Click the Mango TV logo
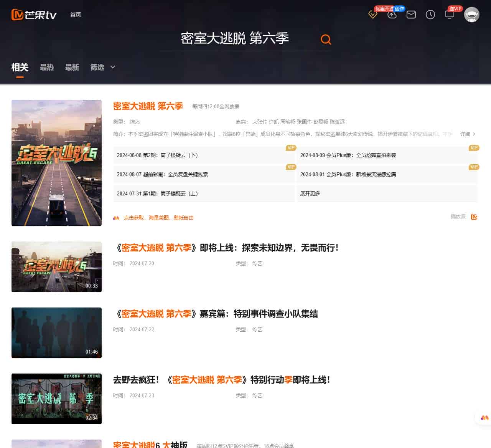This screenshot has height=448, width=491. coord(34,15)
